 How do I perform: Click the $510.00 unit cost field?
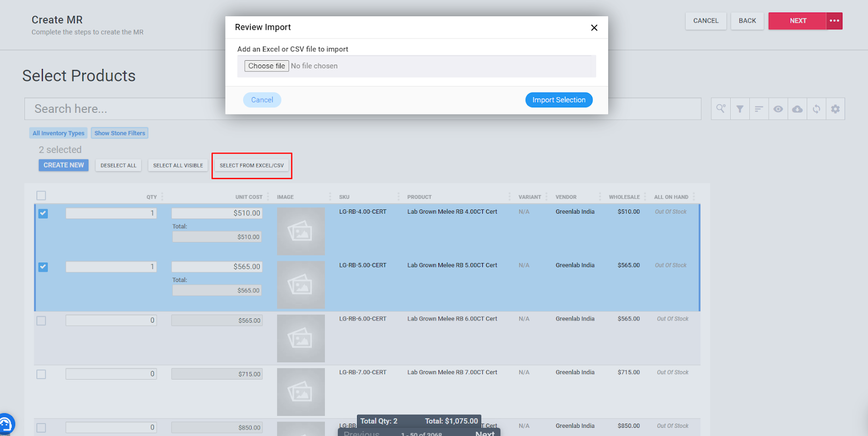click(x=217, y=213)
